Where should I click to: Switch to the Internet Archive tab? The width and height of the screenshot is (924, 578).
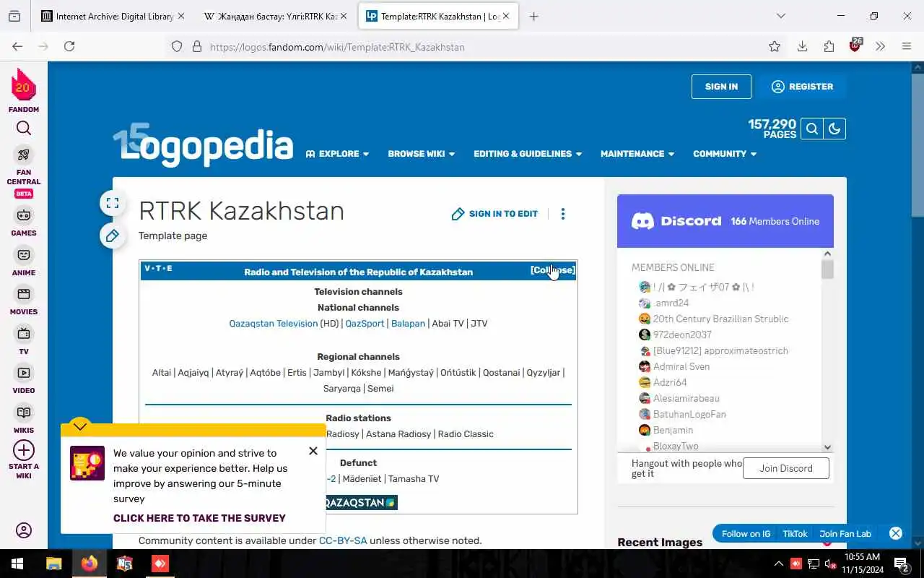pyautogui.click(x=113, y=16)
